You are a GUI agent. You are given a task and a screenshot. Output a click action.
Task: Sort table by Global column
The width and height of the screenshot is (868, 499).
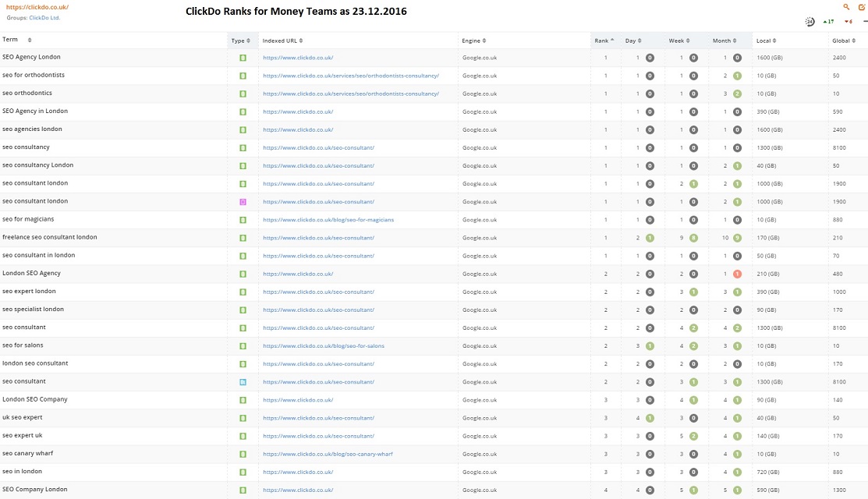coord(844,41)
